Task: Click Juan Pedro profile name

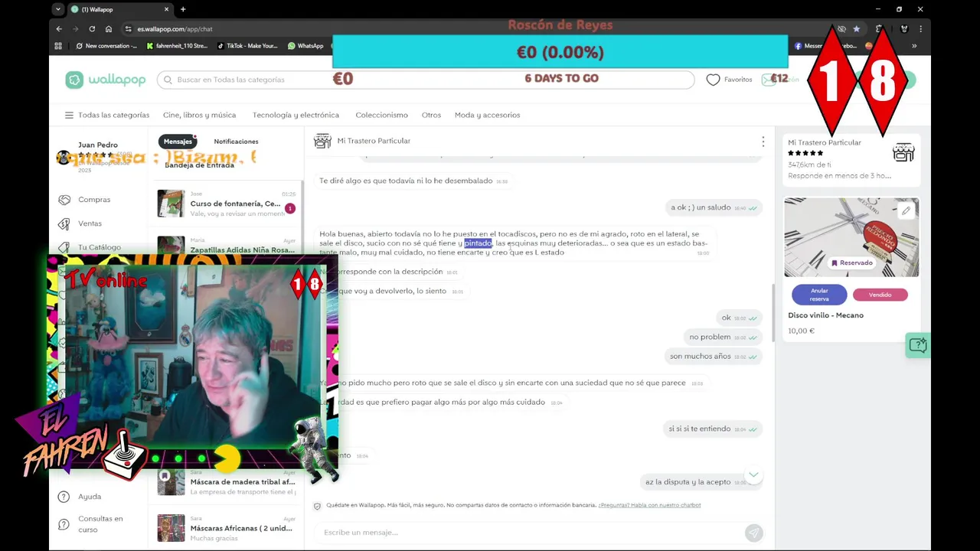Action: (98, 145)
